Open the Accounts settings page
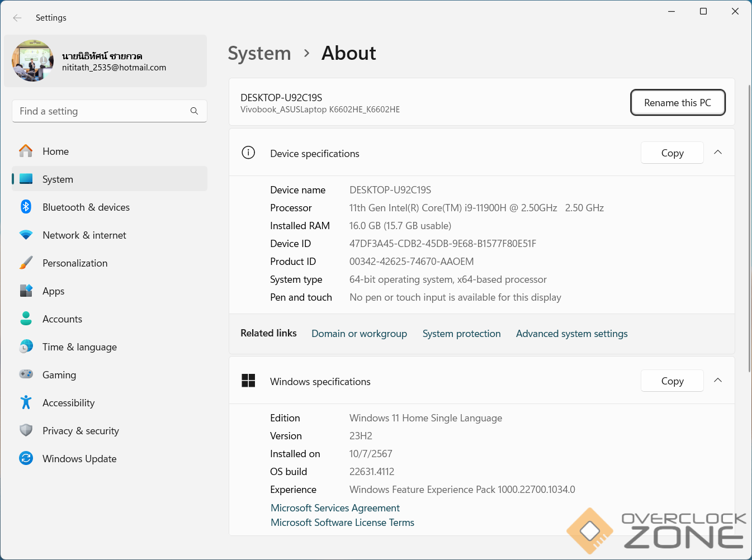 63,319
